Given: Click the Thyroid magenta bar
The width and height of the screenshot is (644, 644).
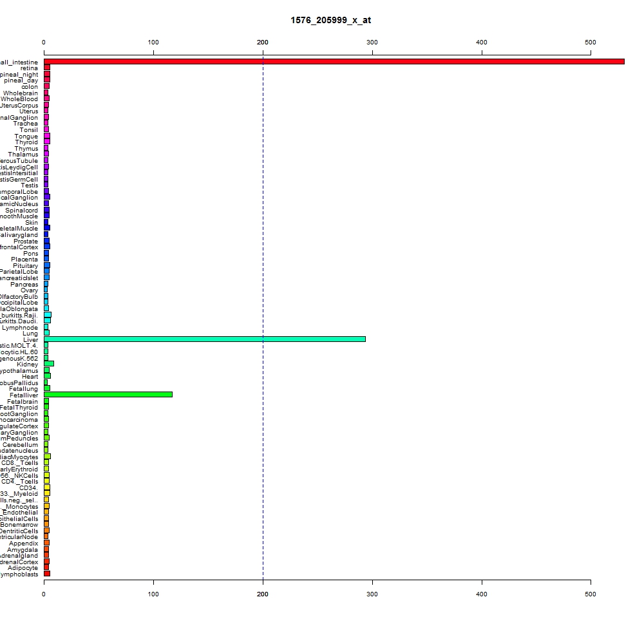Looking at the screenshot, I should tap(47, 142).
